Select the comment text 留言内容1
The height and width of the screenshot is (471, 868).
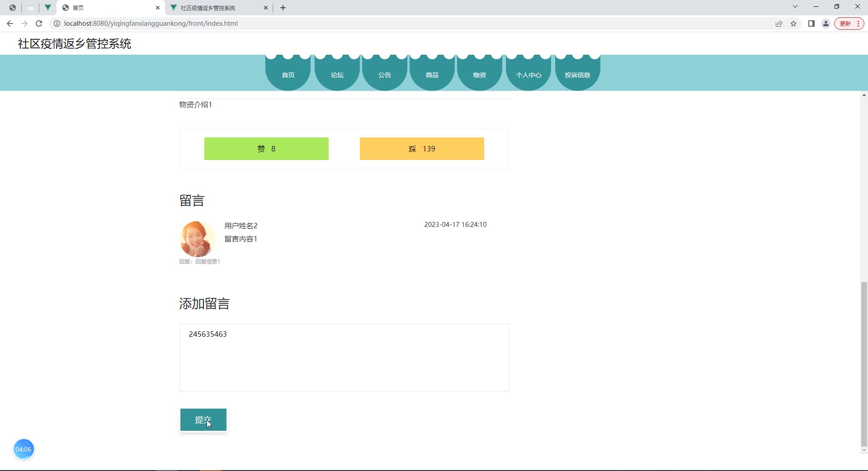pos(241,239)
